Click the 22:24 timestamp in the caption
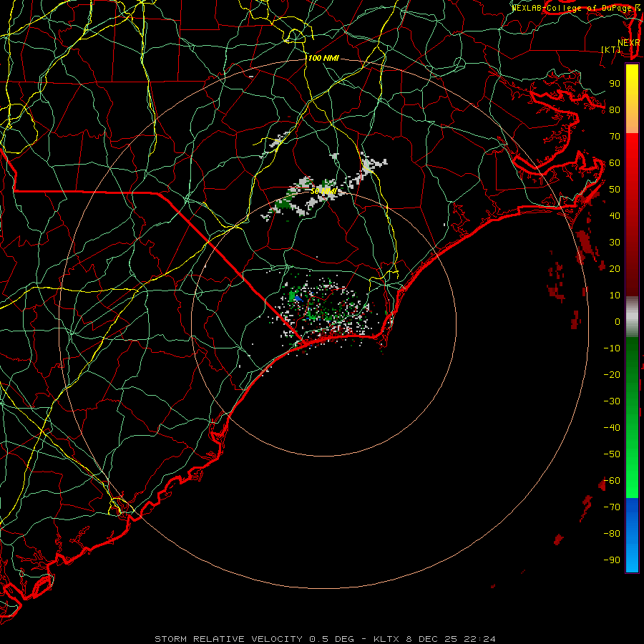This screenshot has height=644, width=644. (479, 639)
